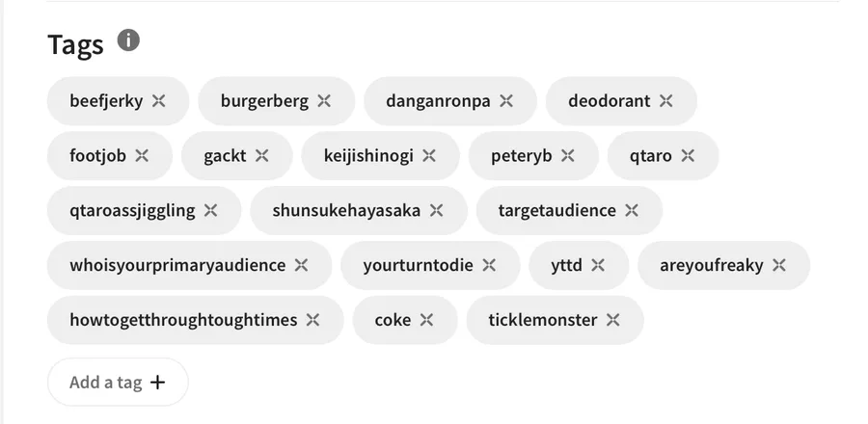Select the ticklemonster tag label

(542, 320)
